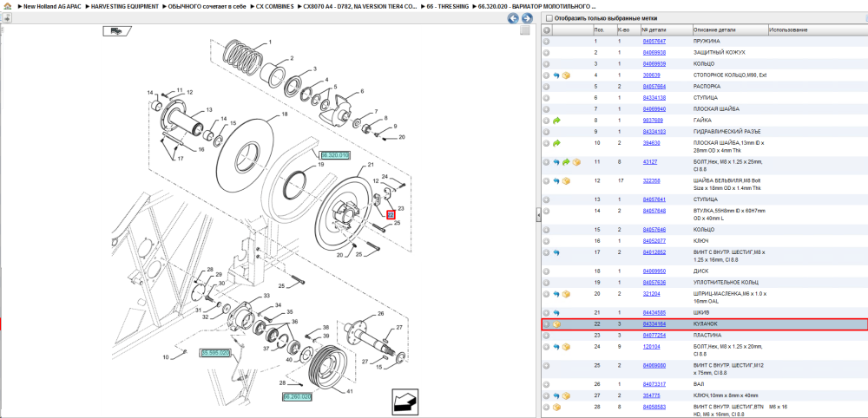Enable show only selected marks checkbox

549,18
